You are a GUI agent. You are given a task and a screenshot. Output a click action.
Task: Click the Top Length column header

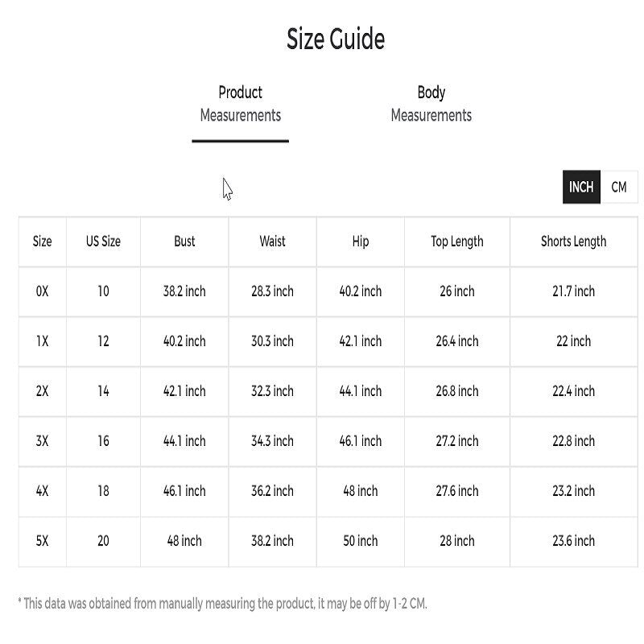(456, 242)
